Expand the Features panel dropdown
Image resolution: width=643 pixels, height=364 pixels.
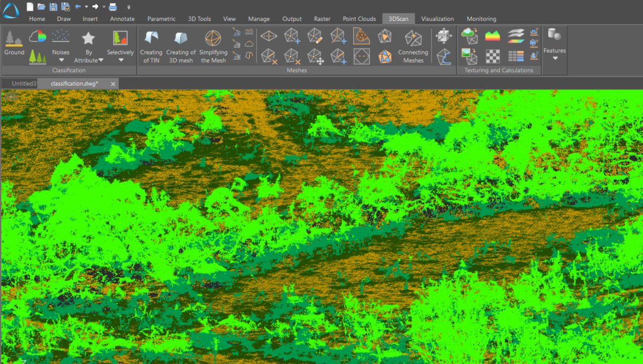click(555, 58)
